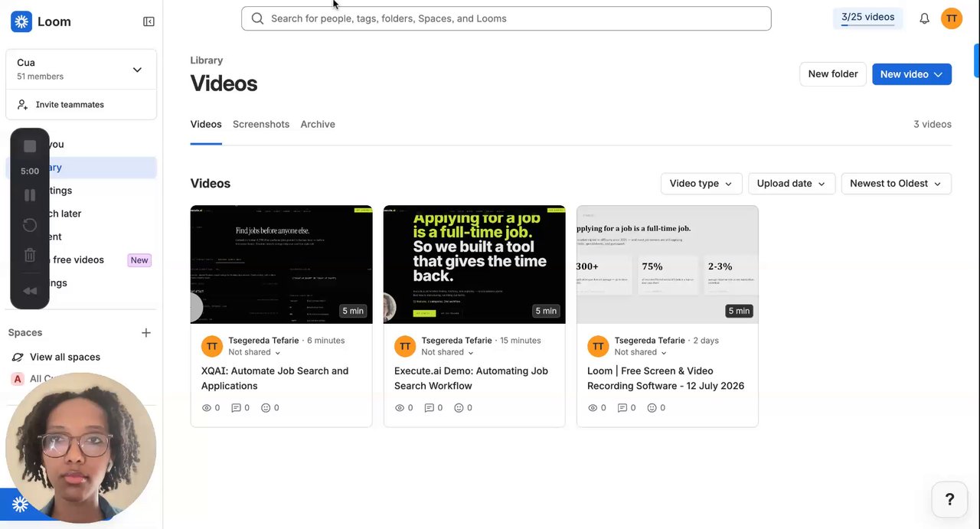Stop the recording with the square button
980x529 pixels.
coord(30,146)
